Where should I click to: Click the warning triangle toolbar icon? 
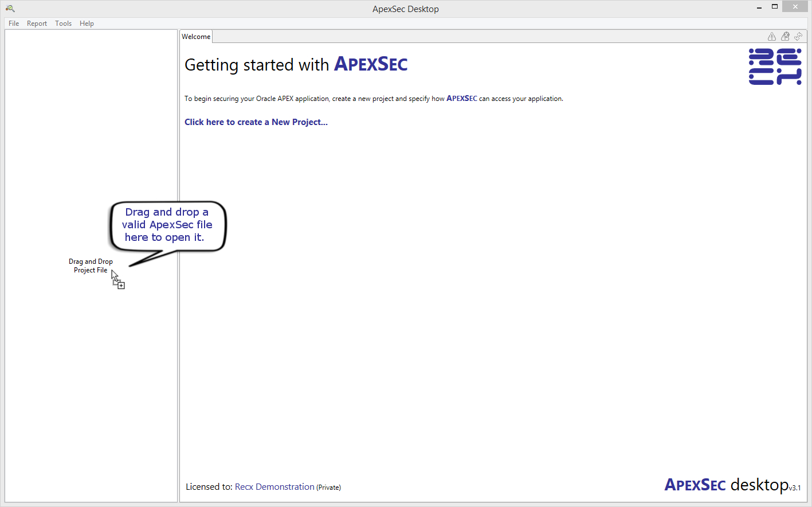(x=772, y=37)
